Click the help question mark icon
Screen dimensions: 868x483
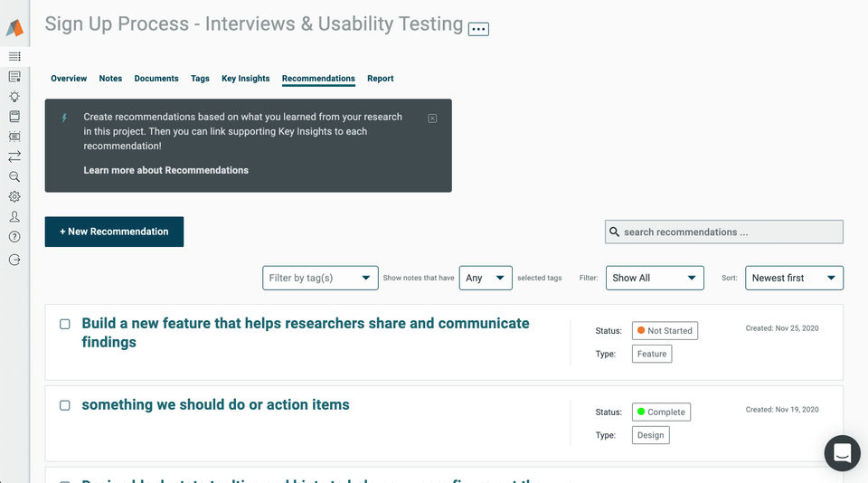point(14,237)
